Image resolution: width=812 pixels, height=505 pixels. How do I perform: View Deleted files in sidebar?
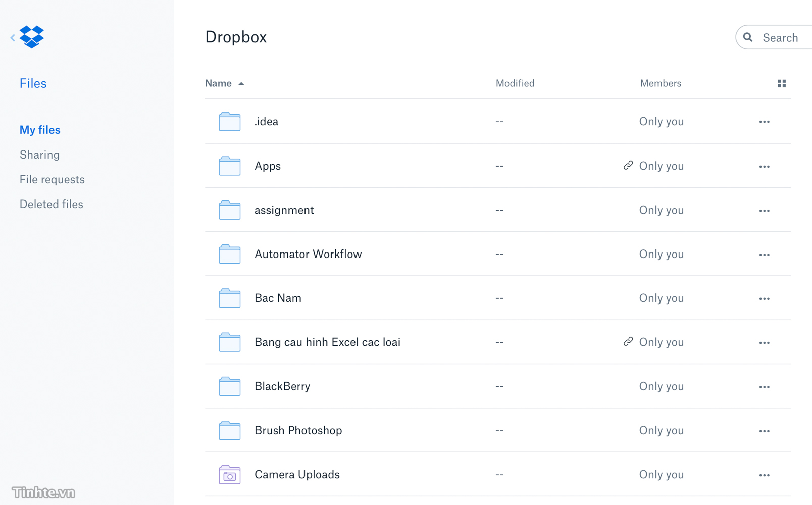tap(51, 204)
